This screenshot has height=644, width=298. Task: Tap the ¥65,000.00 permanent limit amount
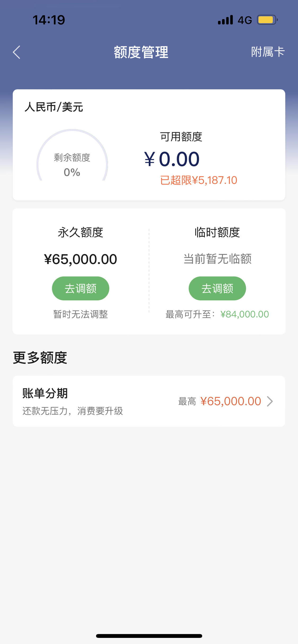81,259
